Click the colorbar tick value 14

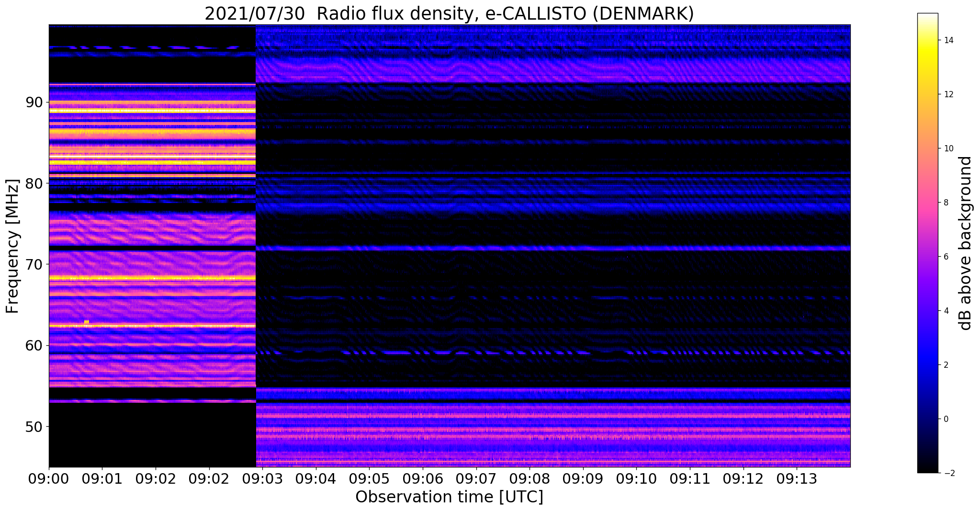(948, 40)
